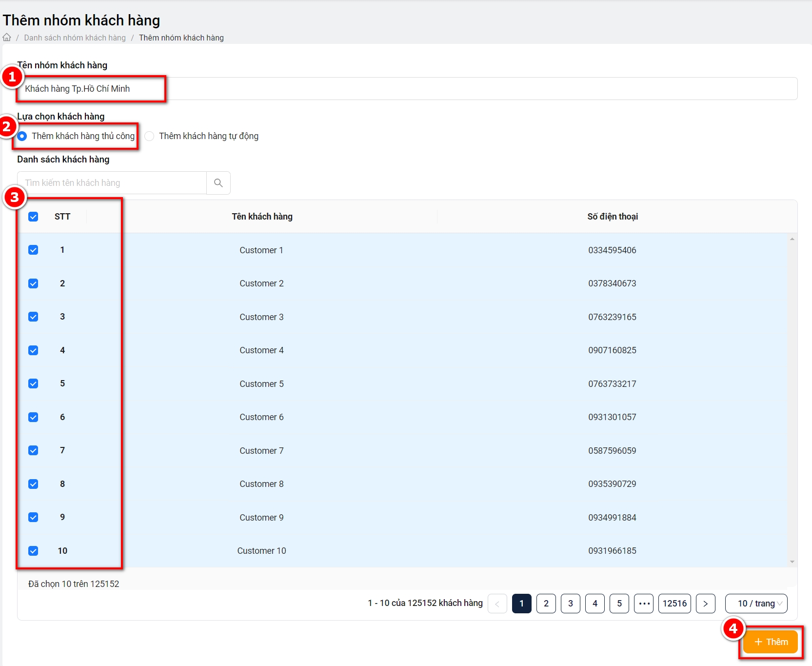This screenshot has width=812, height=666.
Task: Navigate to page 5
Action: (x=619, y=604)
